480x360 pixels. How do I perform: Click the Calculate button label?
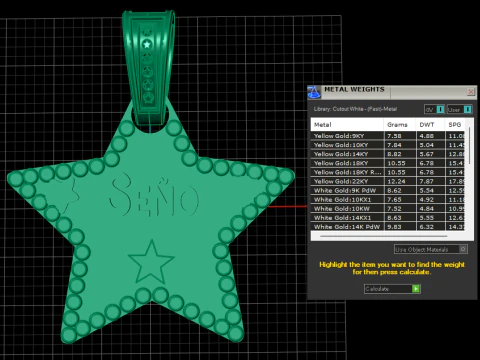pyautogui.click(x=377, y=289)
